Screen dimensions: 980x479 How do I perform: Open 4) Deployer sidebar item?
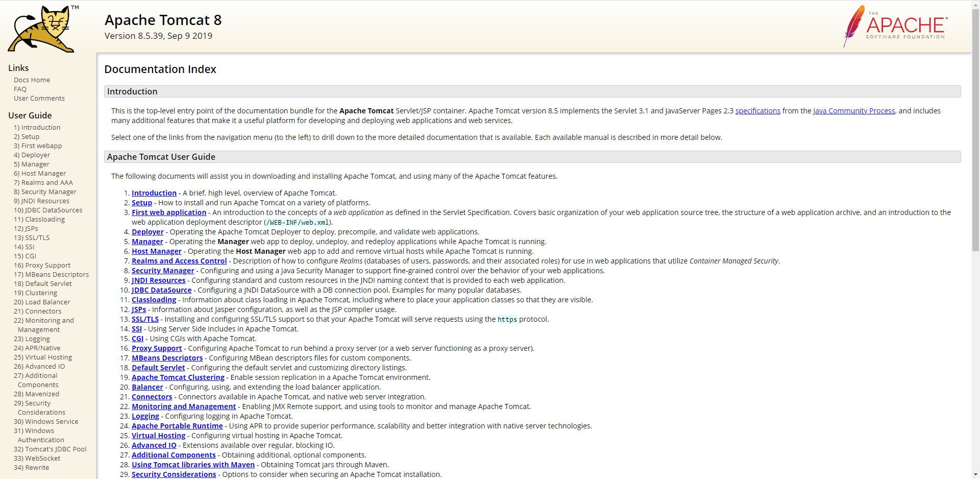pos(32,155)
